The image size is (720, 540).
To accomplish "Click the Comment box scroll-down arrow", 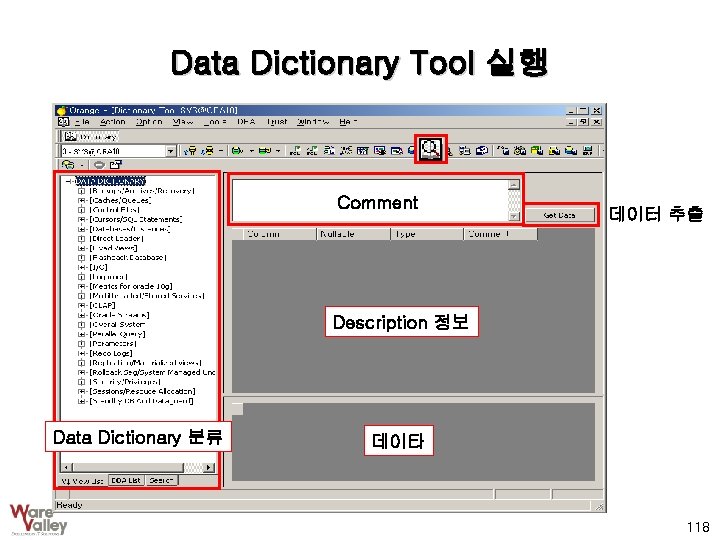I will (514, 216).
